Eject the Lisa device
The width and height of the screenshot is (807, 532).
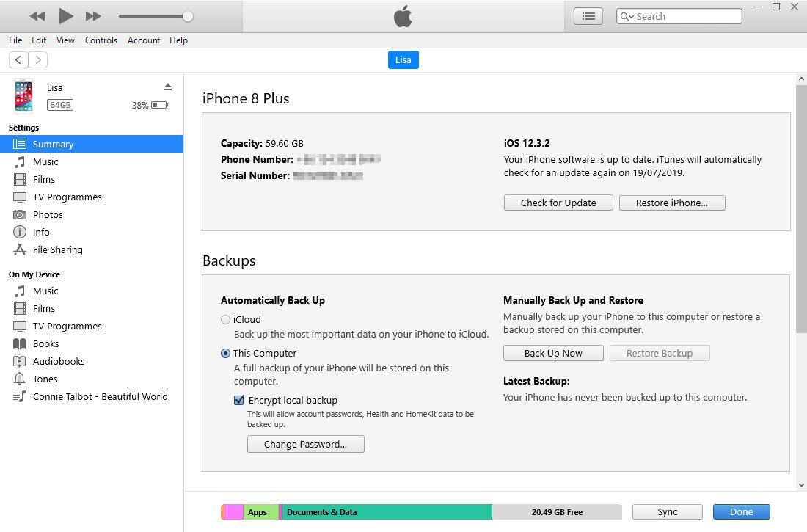(x=168, y=87)
